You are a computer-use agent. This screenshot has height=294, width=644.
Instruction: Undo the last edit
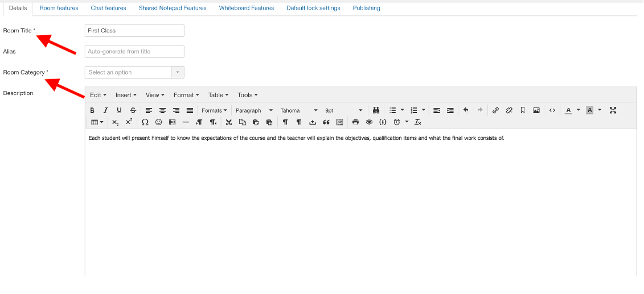pos(466,110)
